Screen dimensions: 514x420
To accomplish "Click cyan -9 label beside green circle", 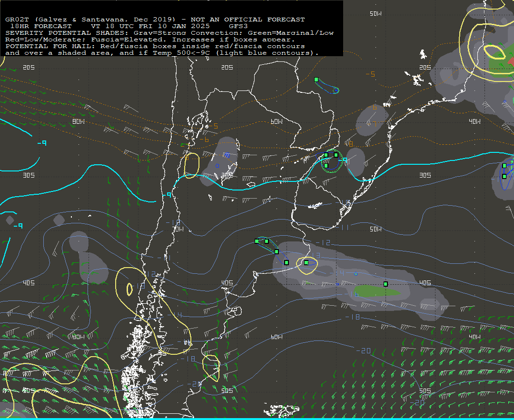I will coord(343,160).
